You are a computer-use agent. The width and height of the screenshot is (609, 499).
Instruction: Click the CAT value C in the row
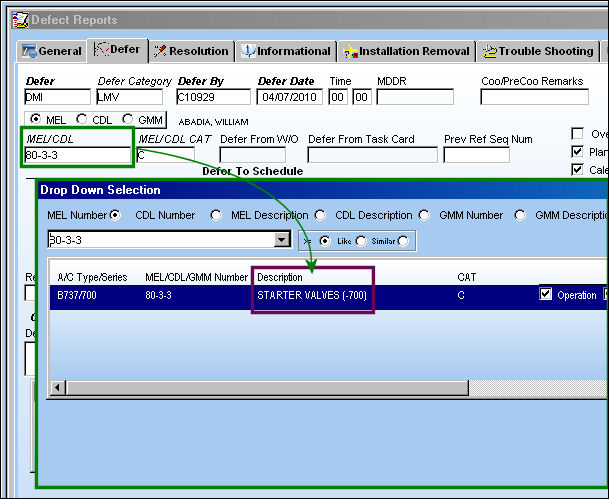tap(461, 296)
